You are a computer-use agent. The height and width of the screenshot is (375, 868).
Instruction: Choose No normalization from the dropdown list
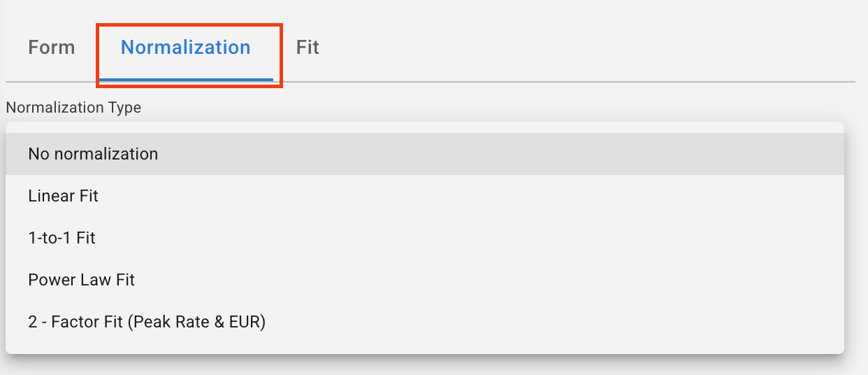[x=93, y=154]
